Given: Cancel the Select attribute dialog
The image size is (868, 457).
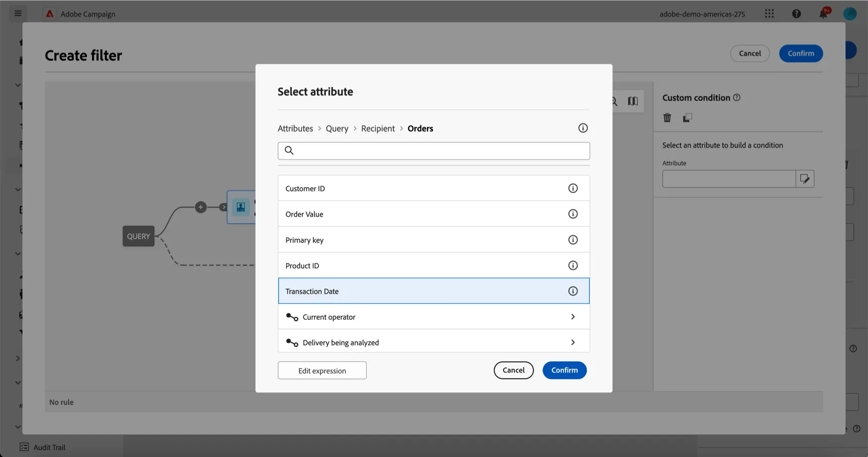Looking at the screenshot, I should point(513,370).
